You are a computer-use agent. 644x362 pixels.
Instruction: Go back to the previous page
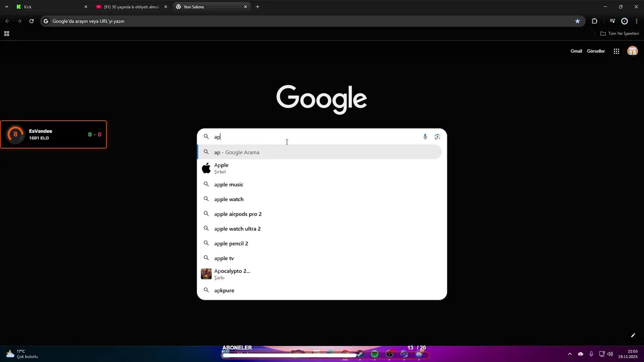click(x=7, y=21)
